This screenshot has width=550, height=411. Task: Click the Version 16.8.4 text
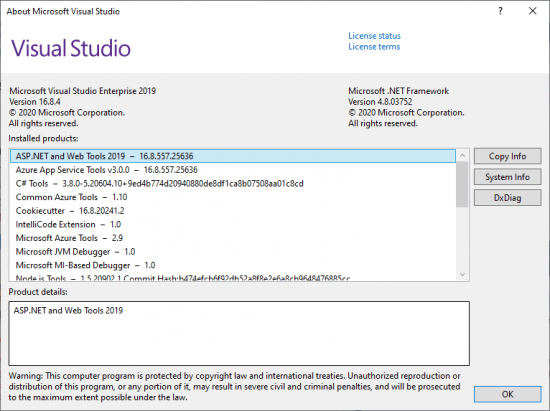pyautogui.click(x=35, y=102)
